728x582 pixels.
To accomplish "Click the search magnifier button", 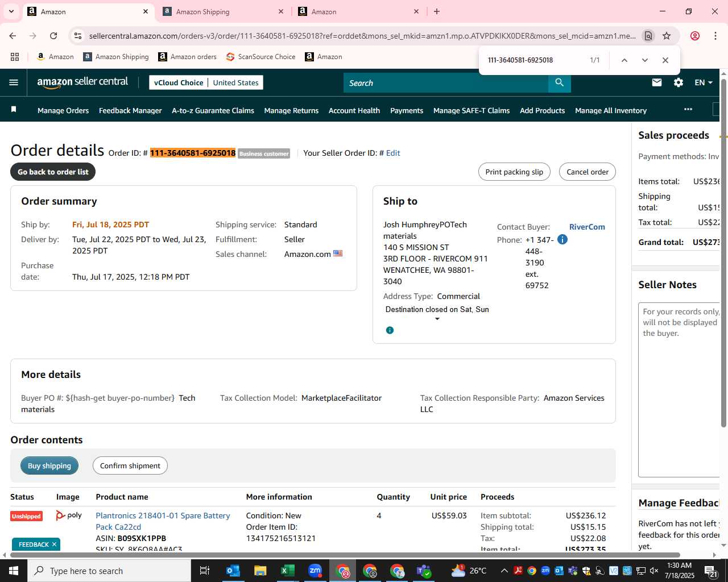I will tap(560, 83).
